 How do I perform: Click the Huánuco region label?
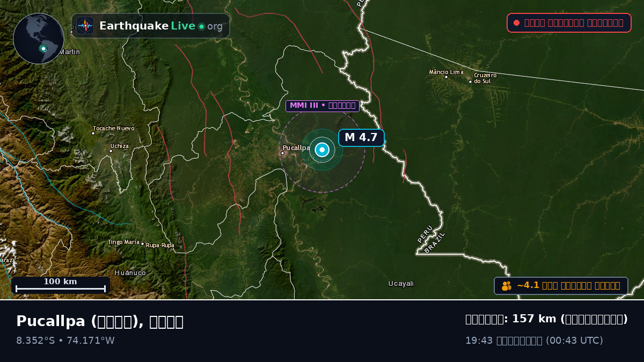[x=130, y=273]
